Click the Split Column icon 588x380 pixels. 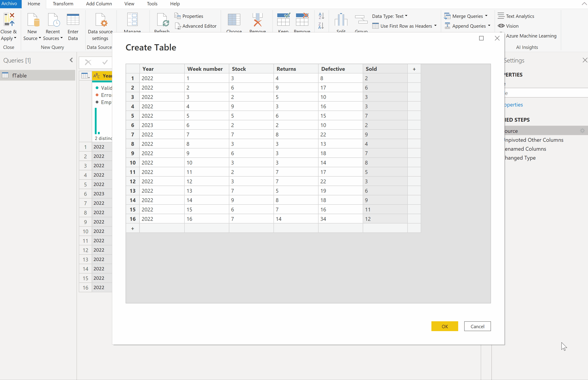[x=341, y=20]
